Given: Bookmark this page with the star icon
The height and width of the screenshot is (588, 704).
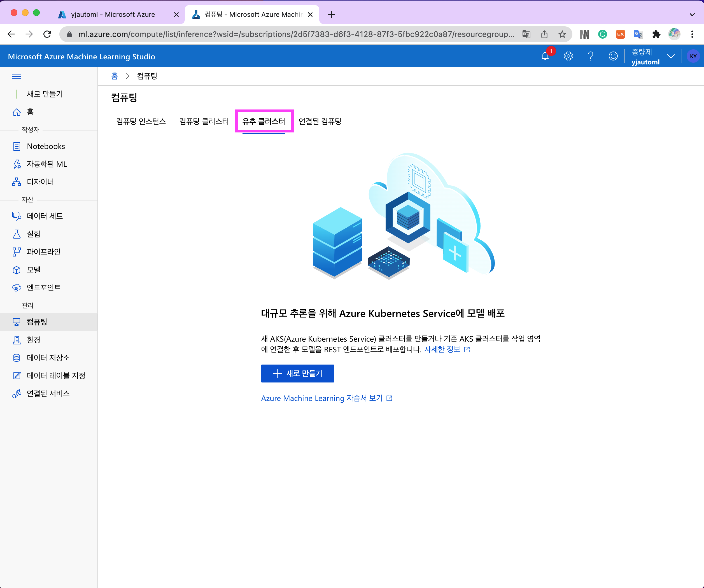Looking at the screenshot, I should pyautogui.click(x=562, y=34).
